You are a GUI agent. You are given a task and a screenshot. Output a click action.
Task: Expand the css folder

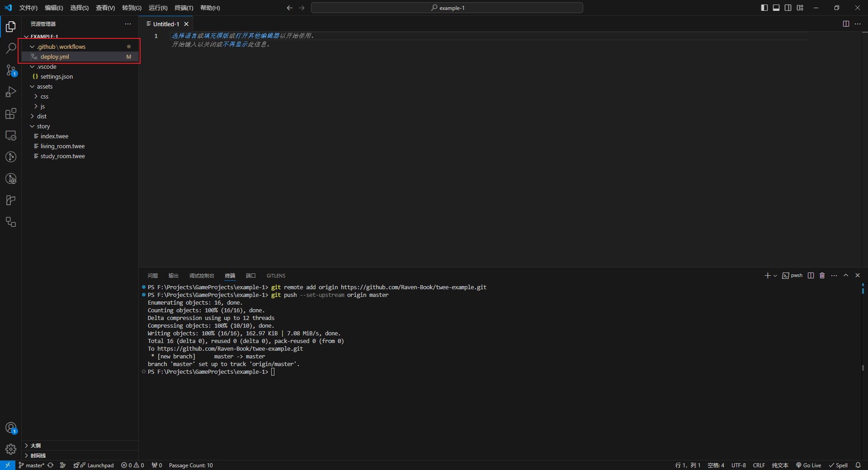click(x=80, y=96)
